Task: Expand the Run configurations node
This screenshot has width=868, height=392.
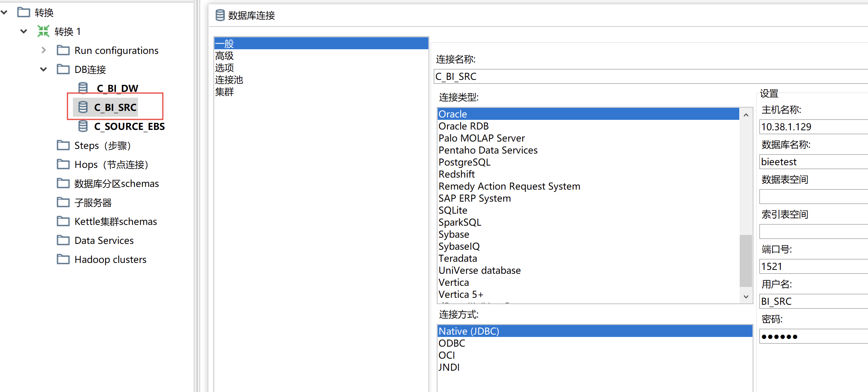Action: pyautogui.click(x=43, y=50)
